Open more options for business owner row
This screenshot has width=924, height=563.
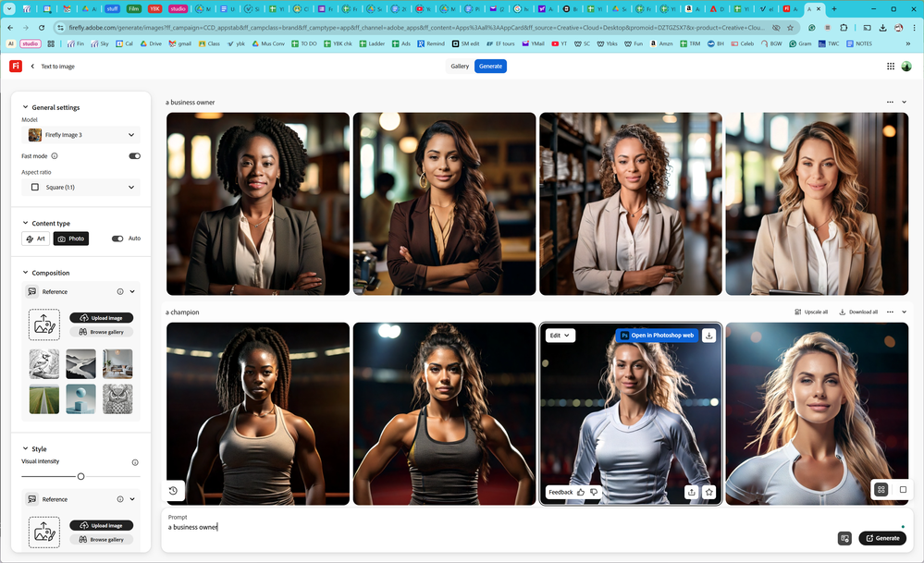(x=890, y=102)
